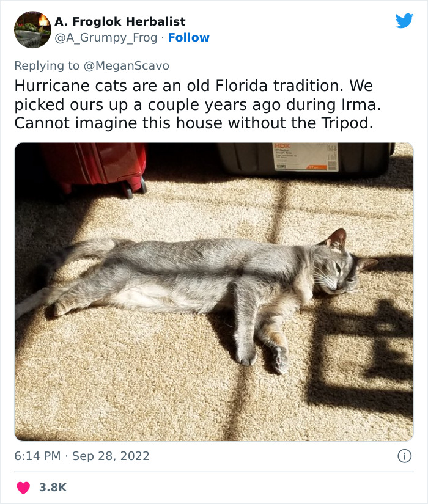Open A. Froglok Herbalist's profile avatar
The width and height of the screenshot is (428, 504).
(x=31, y=27)
